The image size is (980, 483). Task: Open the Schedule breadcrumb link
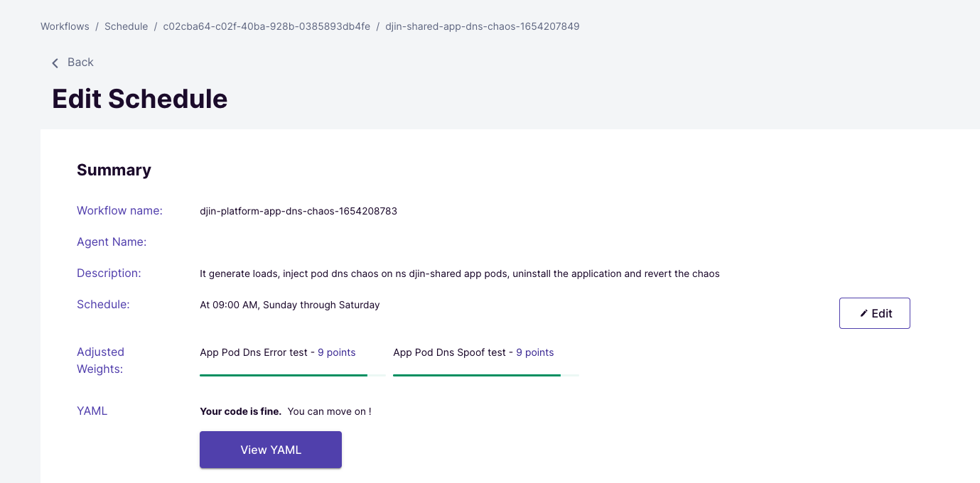(x=126, y=26)
